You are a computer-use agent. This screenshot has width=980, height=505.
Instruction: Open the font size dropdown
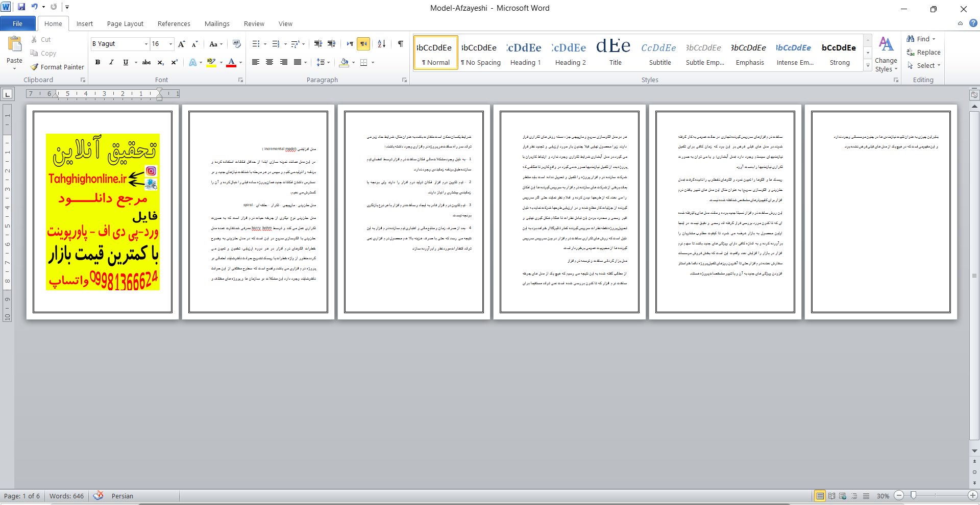tap(171, 44)
